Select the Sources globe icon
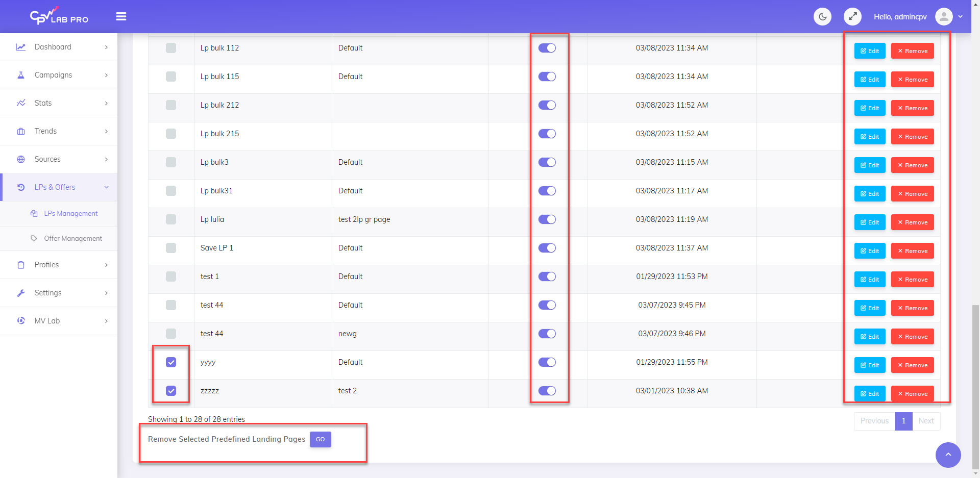This screenshot has height=478, width=980. pos(21,159)
